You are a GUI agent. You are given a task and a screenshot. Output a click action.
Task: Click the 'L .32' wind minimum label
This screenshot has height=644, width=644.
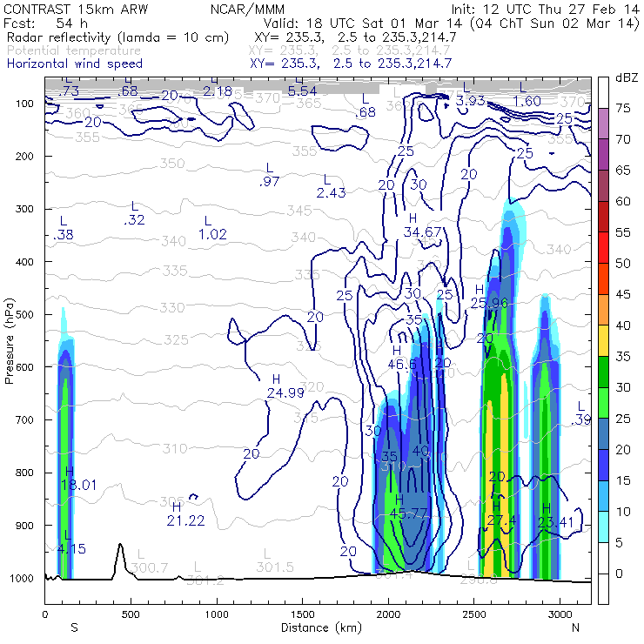pos(134,213)
